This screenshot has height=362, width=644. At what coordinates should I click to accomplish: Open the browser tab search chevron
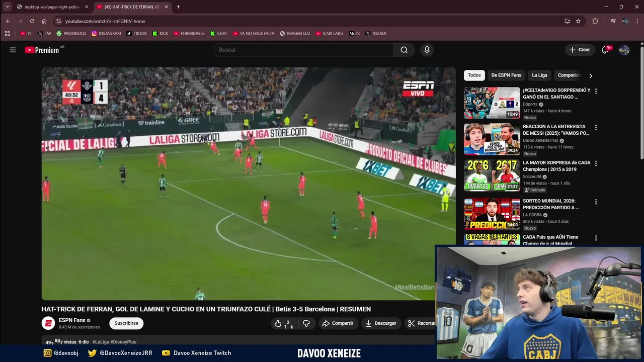(7, 7)
